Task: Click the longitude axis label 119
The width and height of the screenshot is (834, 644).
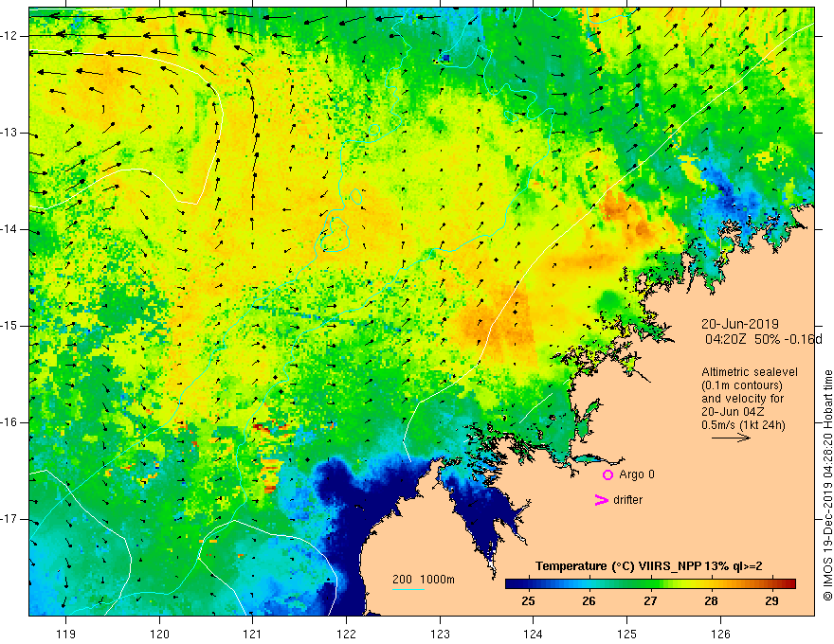Action: [x=65, y=634]
